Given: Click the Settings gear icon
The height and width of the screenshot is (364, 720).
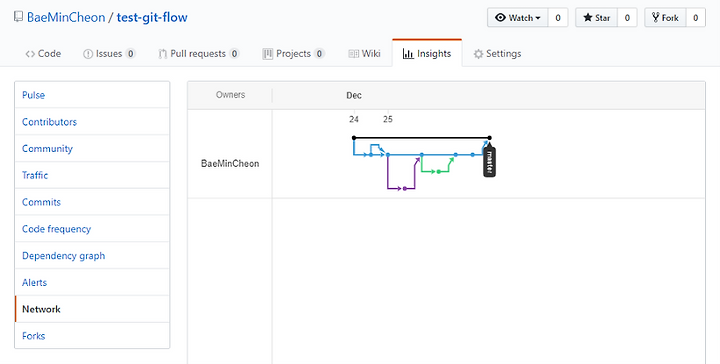Looking at the screenshot, I should click(x=478, y=54).
